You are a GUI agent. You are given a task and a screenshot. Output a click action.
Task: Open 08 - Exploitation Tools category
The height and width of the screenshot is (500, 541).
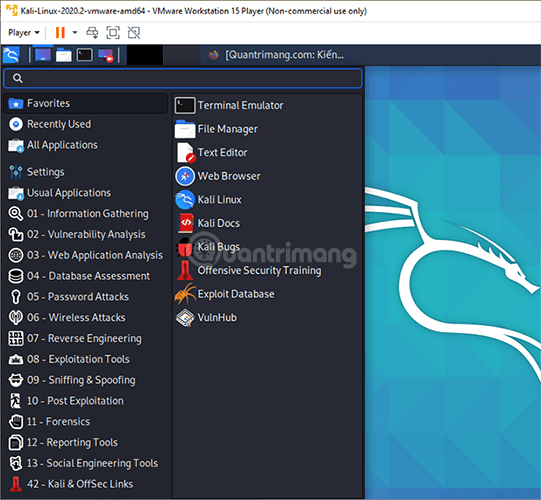(x=86, y=359)
